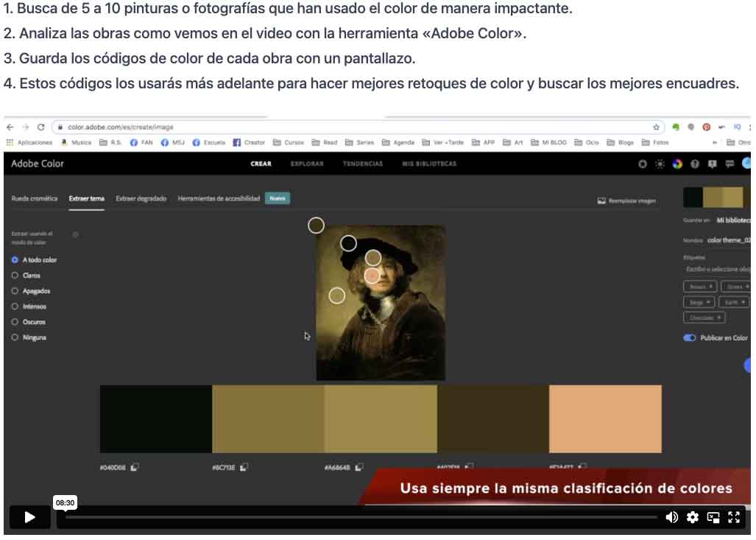This screenshot has width=756, height=540.
Task: Click the info icon beside extraction mode label
Action: pos(75,234)
